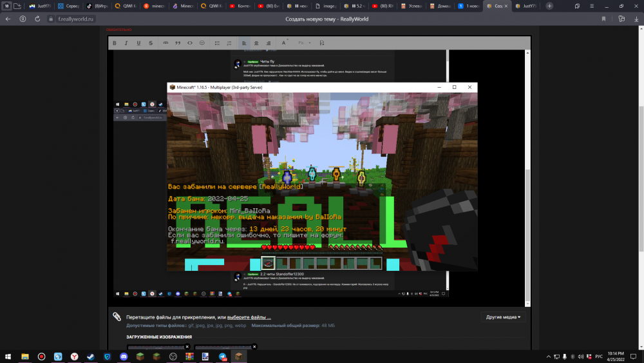644x363 pixels.
Task: Center-align the text
Action: (256, 43)
